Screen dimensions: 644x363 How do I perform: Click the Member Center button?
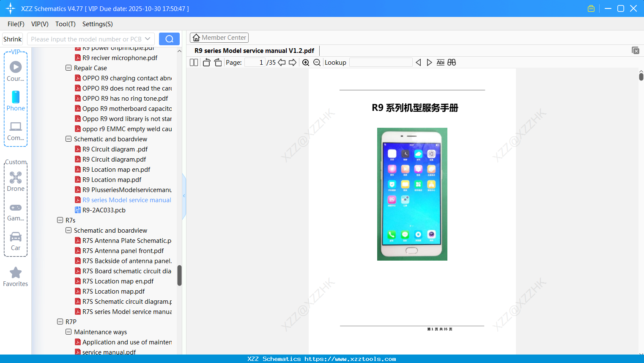219,37
